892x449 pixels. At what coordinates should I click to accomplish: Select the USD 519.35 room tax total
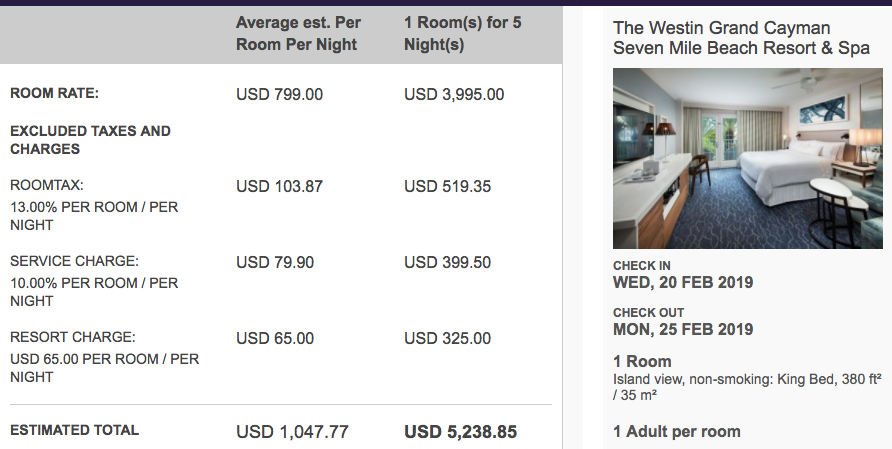pos(447,187)
